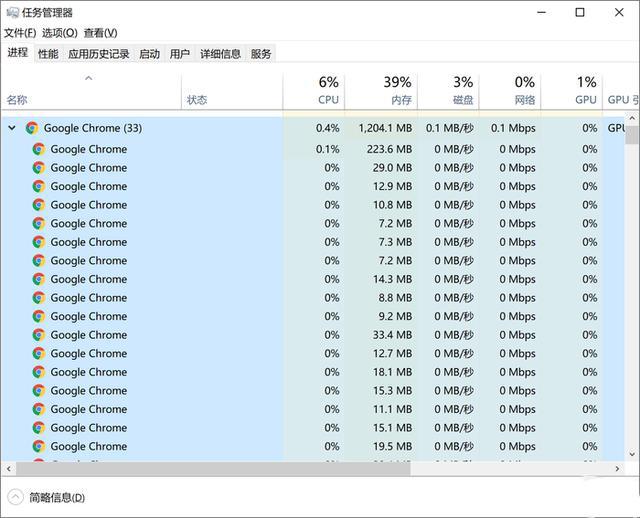Click Chrome icon beside the 29.0 MB process

tap(39, 168)
